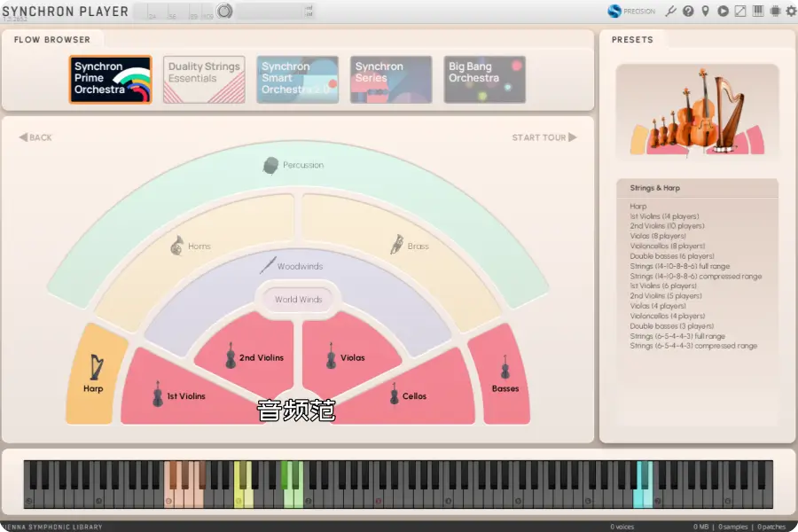Open the tuning fork settings icon
The height and width of the screenshot is (532, 798).
(671, 11)
